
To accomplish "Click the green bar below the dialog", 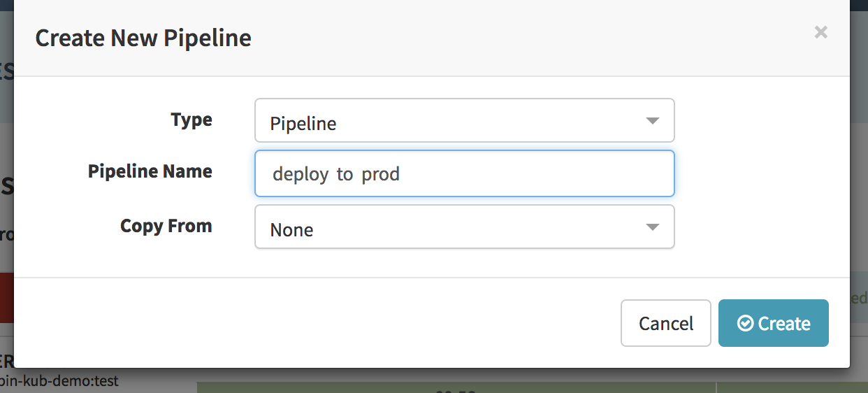I will (x=456, y=387).
